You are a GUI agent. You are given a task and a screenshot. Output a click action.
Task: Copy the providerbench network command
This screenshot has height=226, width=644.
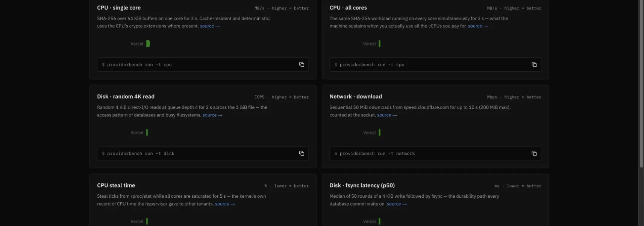point(534,153)
